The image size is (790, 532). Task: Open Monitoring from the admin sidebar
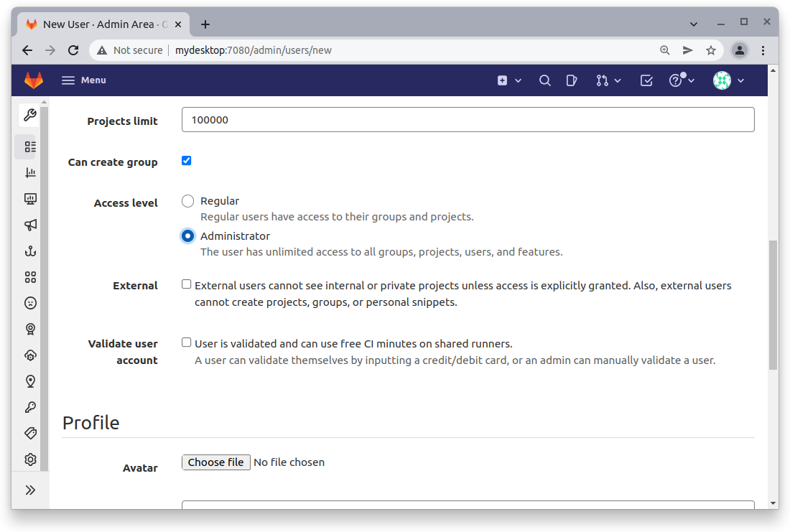point(29,199)
